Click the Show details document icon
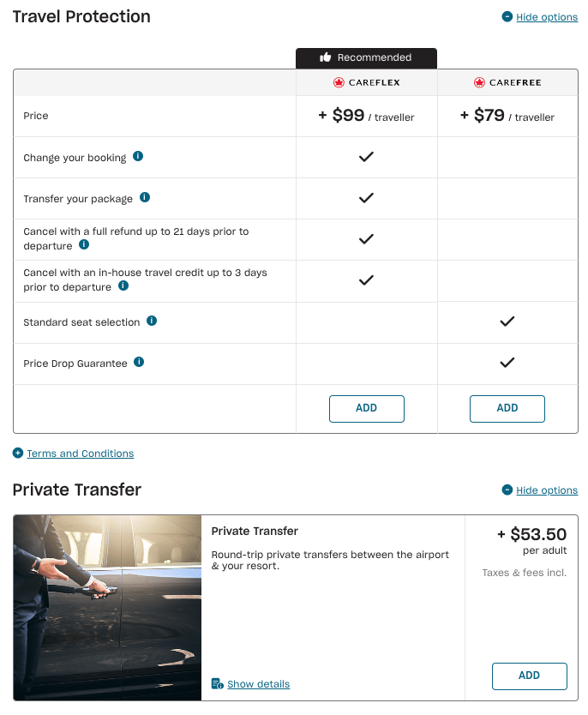Image resolution: width=588 pixels, height=715 pixels. pos(218,684)
